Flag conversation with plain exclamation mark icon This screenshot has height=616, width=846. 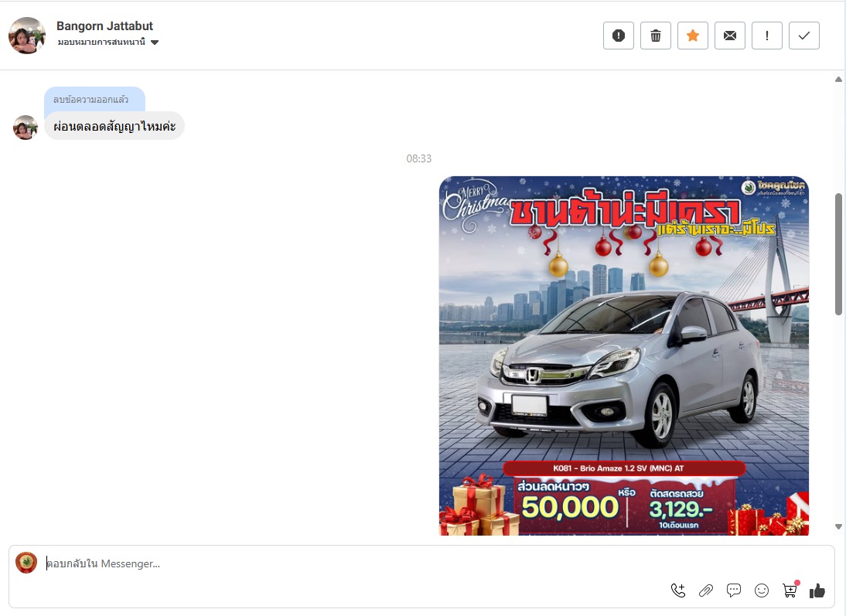tap(767, 36)
